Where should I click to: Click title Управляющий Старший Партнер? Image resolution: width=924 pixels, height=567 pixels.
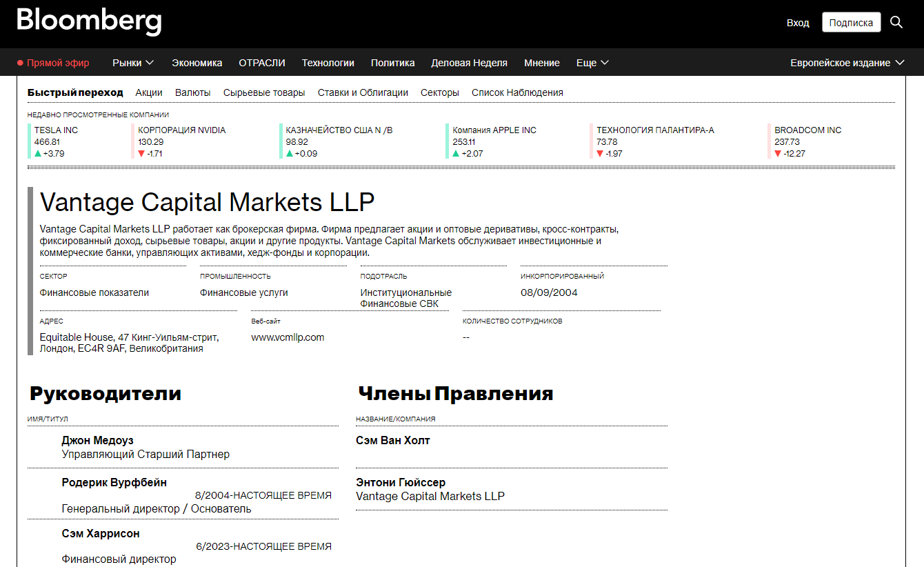pyautogui.click(x=145, y=455)
